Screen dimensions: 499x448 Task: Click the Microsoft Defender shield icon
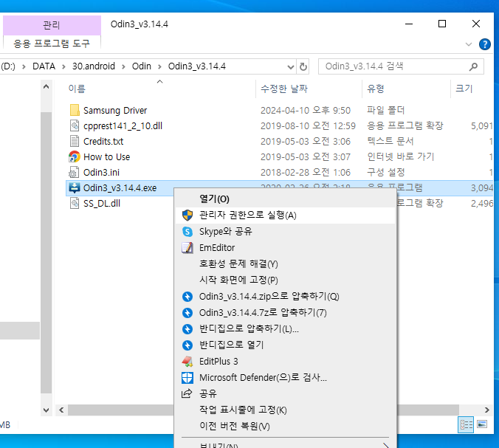187,378
